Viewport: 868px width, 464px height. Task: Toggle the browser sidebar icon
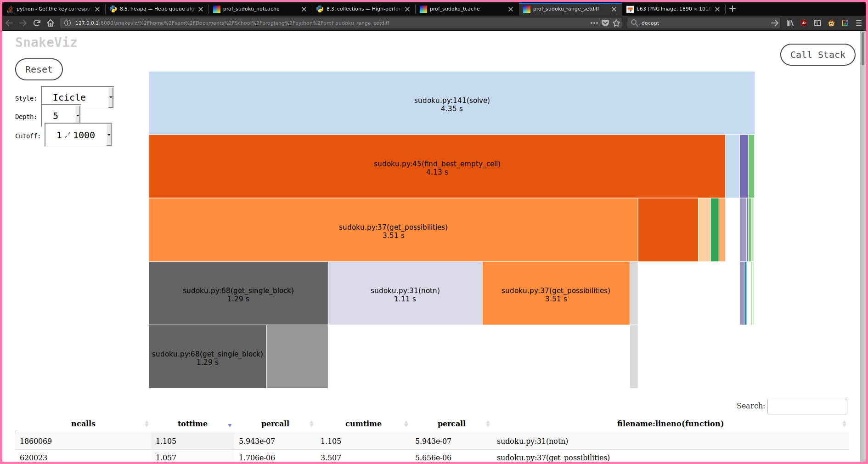point(817,23)
